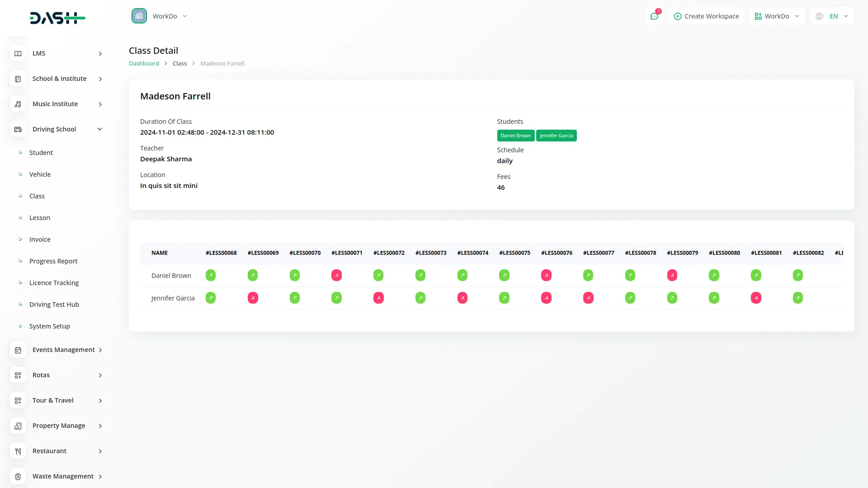Click the Create Workspace button
The width and height of the screenshot is (868, 488).
(x=706, y=16)
